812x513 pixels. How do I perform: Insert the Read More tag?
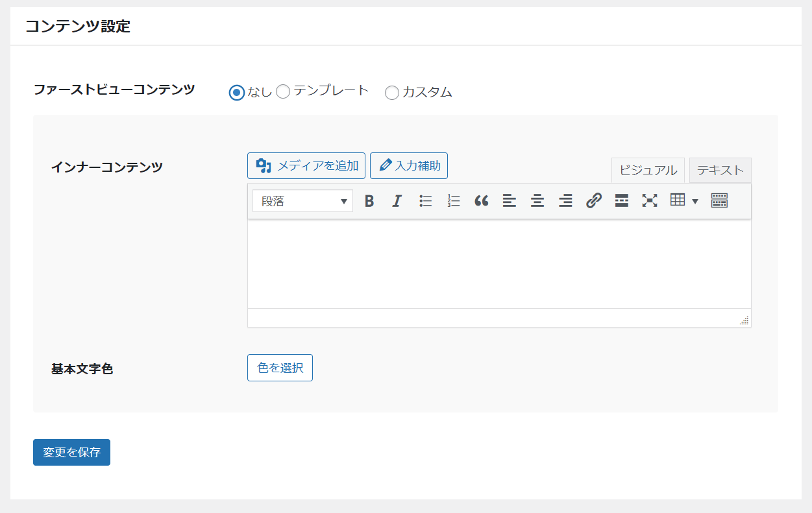[622, 201]
